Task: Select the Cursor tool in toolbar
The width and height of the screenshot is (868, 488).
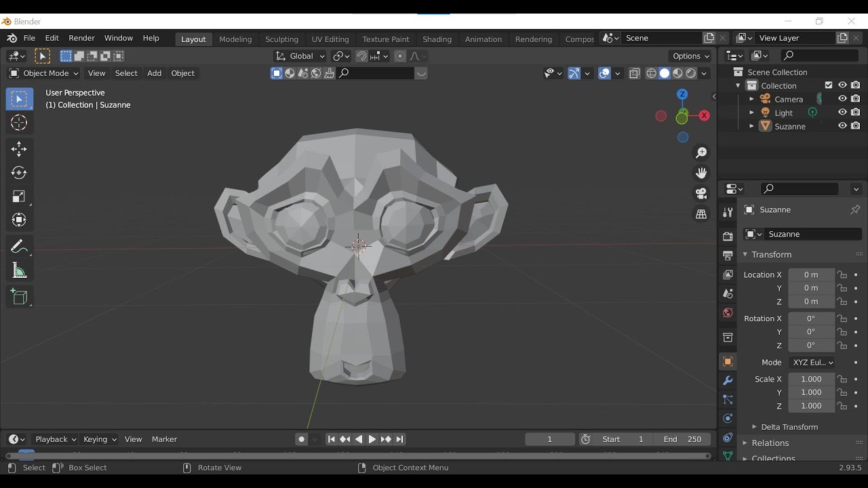Action: click(x=19, y=123)
